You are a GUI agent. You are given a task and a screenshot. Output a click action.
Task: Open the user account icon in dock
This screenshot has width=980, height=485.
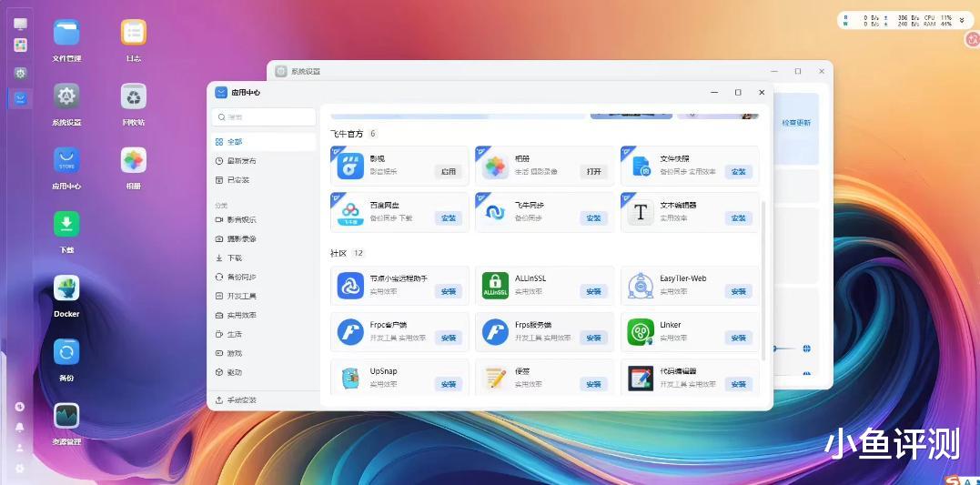pos(20,448)
